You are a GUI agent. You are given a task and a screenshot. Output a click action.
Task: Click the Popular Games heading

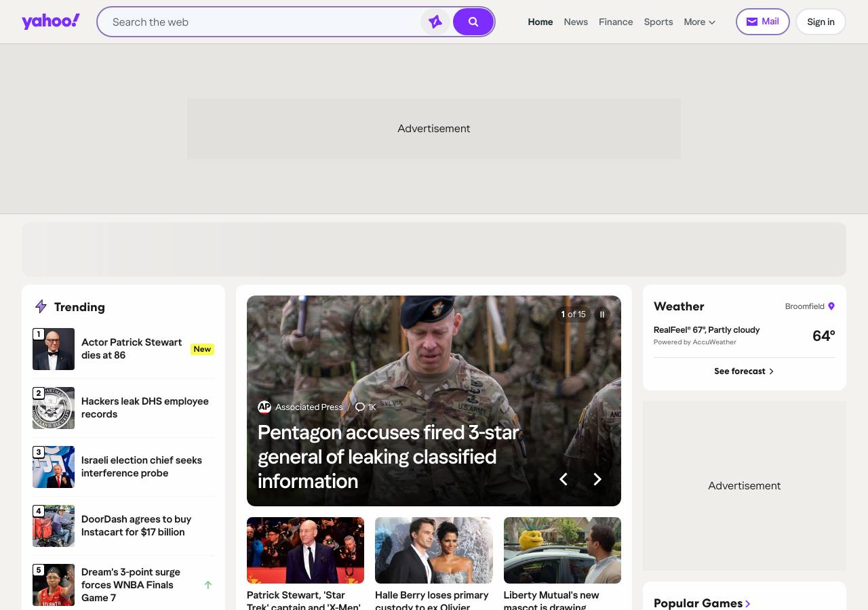(x=698, y=603)
